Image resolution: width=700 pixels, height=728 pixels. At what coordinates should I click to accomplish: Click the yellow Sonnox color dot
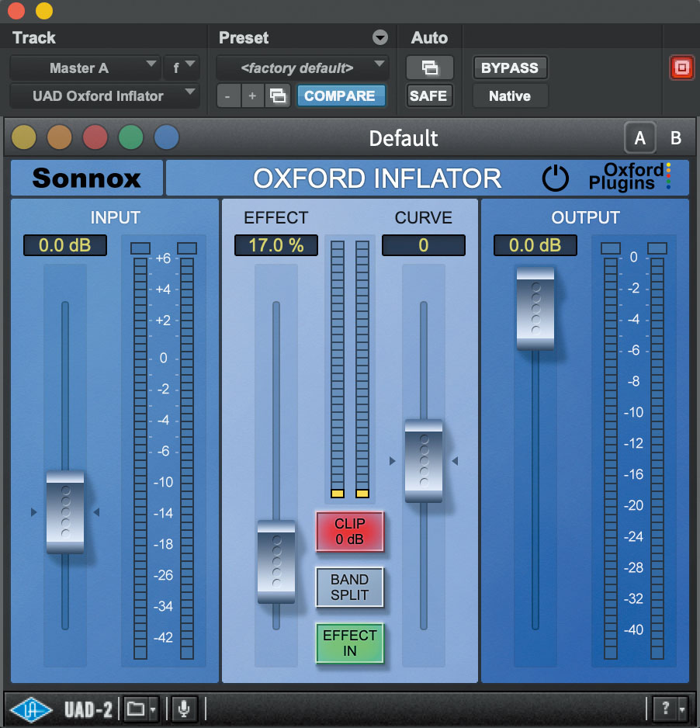(x=24, y=137)
